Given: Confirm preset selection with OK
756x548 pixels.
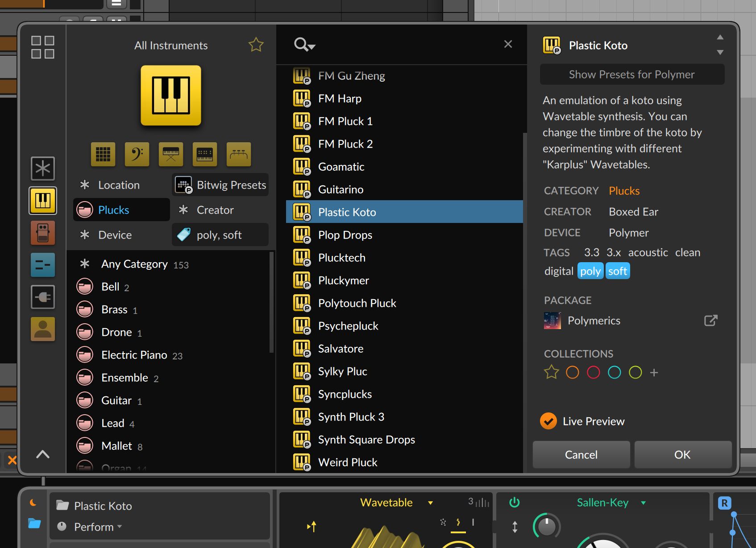Looking at the screenshot, I should click(x=682, y=454).
